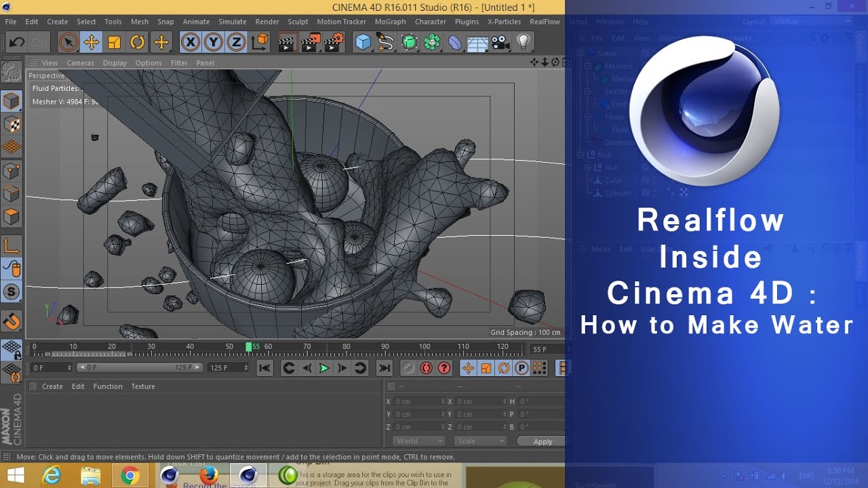Open the viewport Cameras menu
The image size is (868, 488).
pos(80,63)
